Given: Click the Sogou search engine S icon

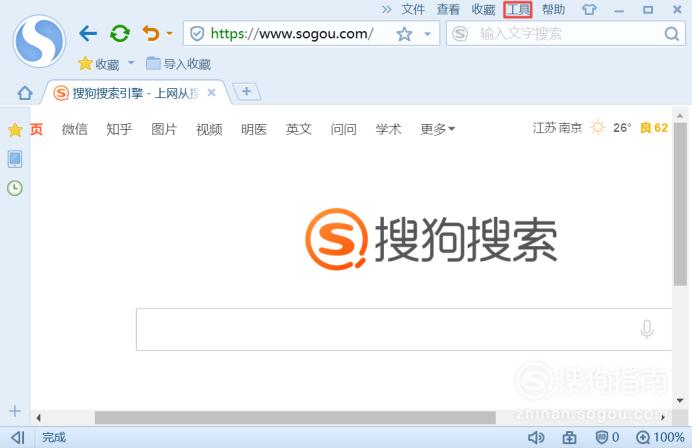Looking at the screenshot, I should coord(460,34).
